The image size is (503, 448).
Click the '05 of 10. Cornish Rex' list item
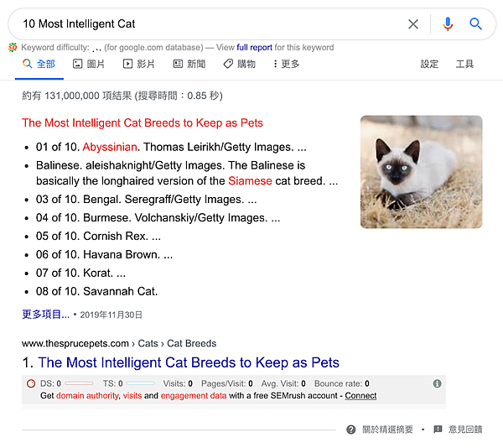98,237
